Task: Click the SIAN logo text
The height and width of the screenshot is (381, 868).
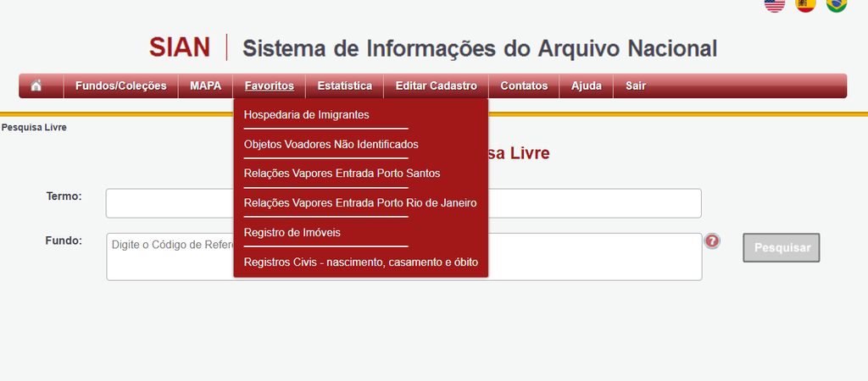Action: coord(180,47)
